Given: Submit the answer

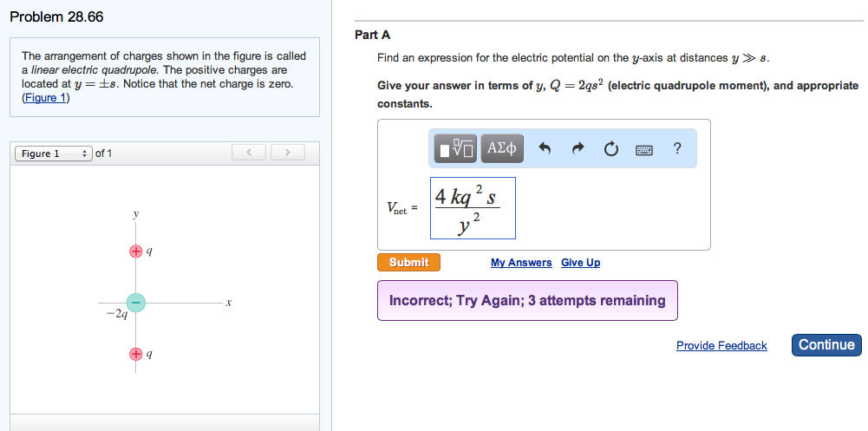Looking at the screenshot, I should point(408,262).
